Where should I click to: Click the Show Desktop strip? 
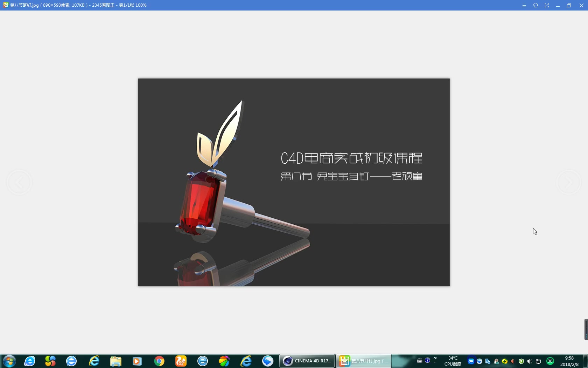pos(586,361)
